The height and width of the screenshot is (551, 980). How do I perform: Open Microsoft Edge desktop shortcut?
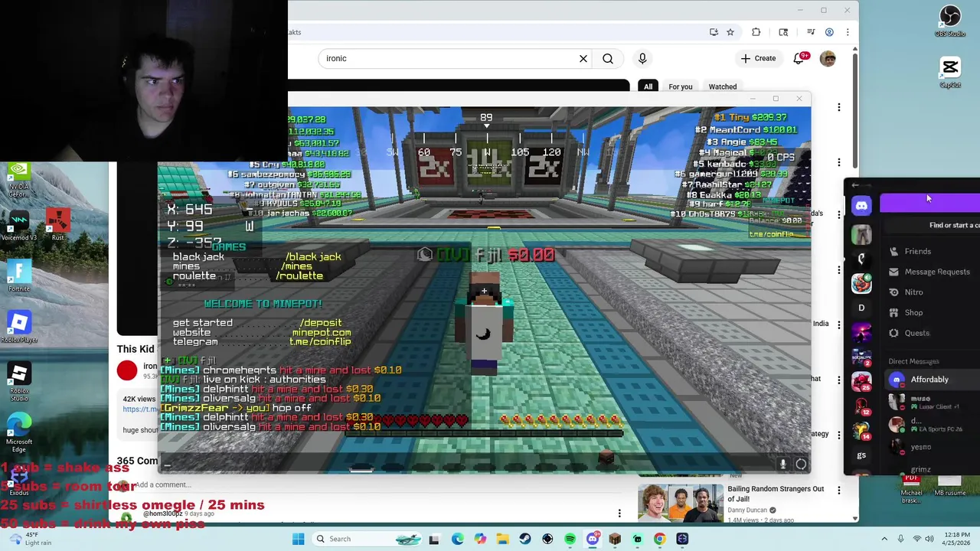pyautogui.click(x=19, y=432)
